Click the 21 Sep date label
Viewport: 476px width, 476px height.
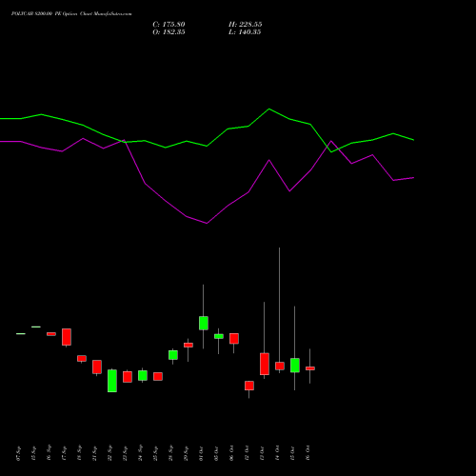pos(94,453)
